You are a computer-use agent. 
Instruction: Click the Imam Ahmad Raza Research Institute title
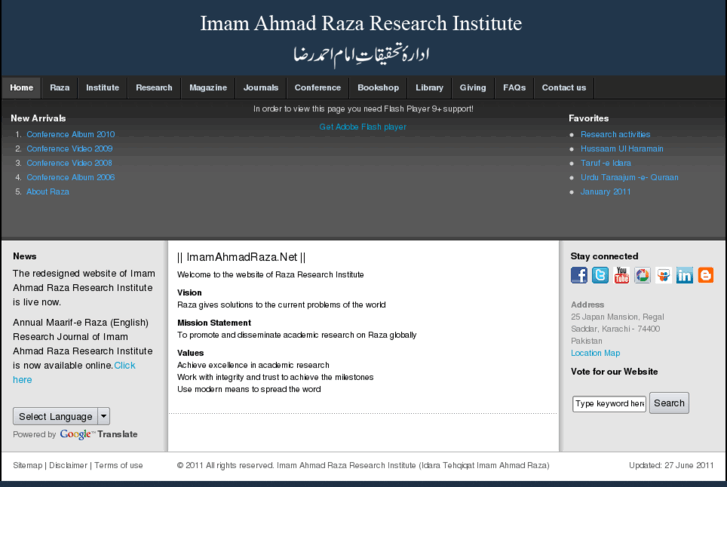tap(361, 23)
